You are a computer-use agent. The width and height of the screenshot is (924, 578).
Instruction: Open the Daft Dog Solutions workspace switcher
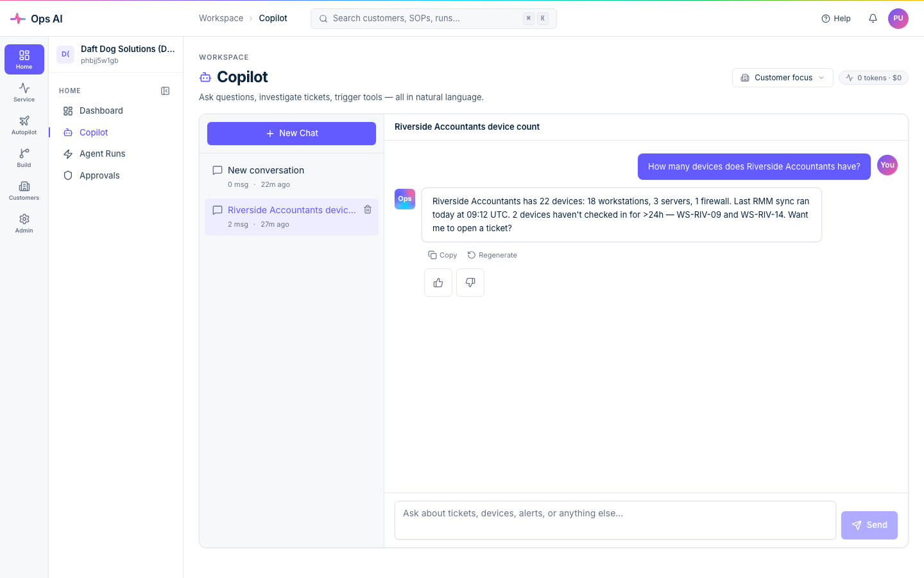click(x=116, y=54)
